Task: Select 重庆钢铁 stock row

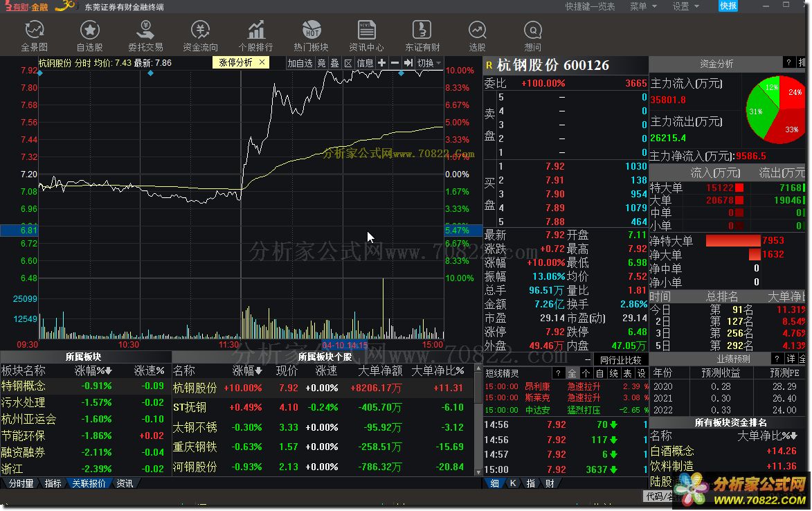Action: pos(322,447)
